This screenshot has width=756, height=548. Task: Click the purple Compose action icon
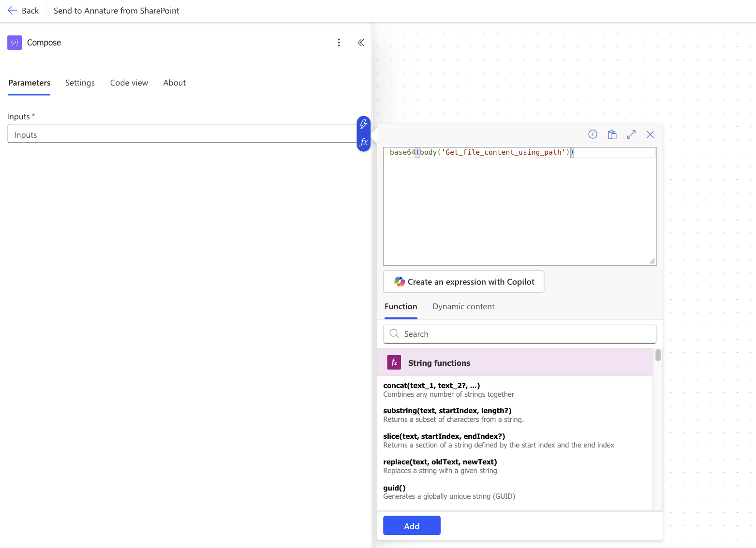point(15,43)
